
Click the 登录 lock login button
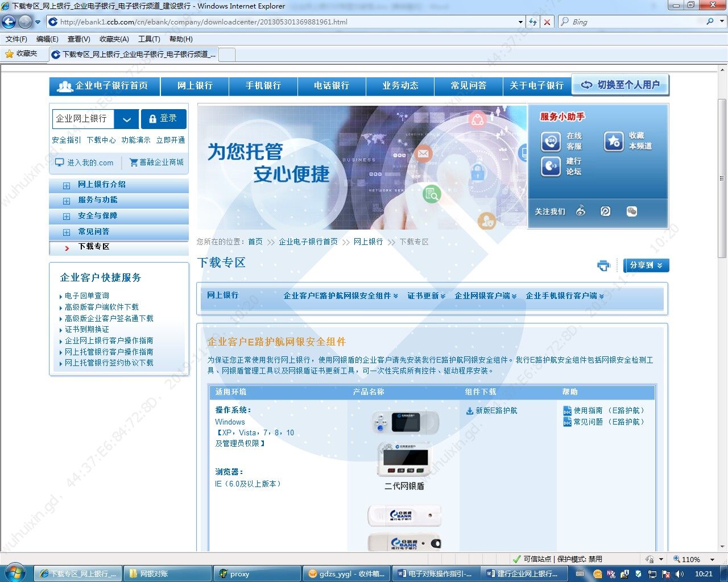(x=163, y=118)
